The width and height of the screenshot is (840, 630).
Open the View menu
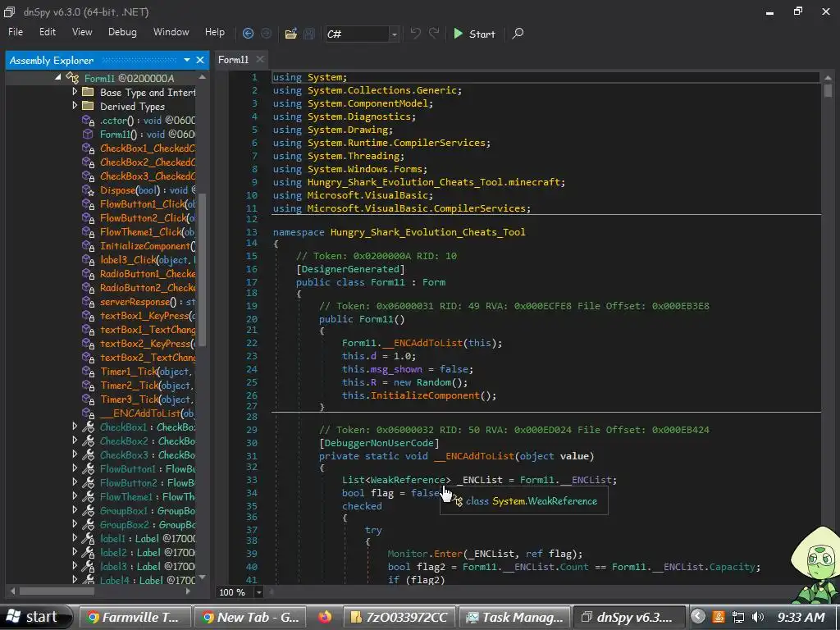(82, 32)
